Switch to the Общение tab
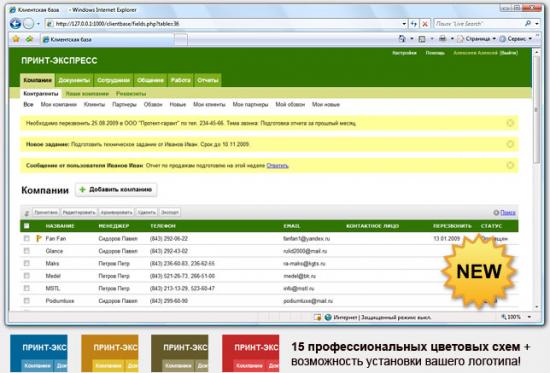The width and height of the screenshot is (550, 373). (150, 80)
